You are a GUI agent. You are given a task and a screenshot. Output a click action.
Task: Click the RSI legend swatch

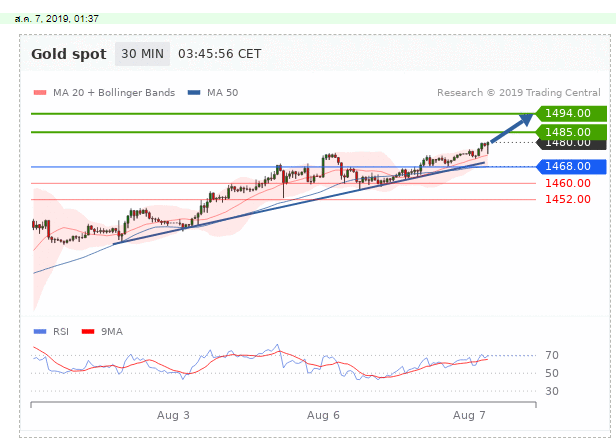40,332
